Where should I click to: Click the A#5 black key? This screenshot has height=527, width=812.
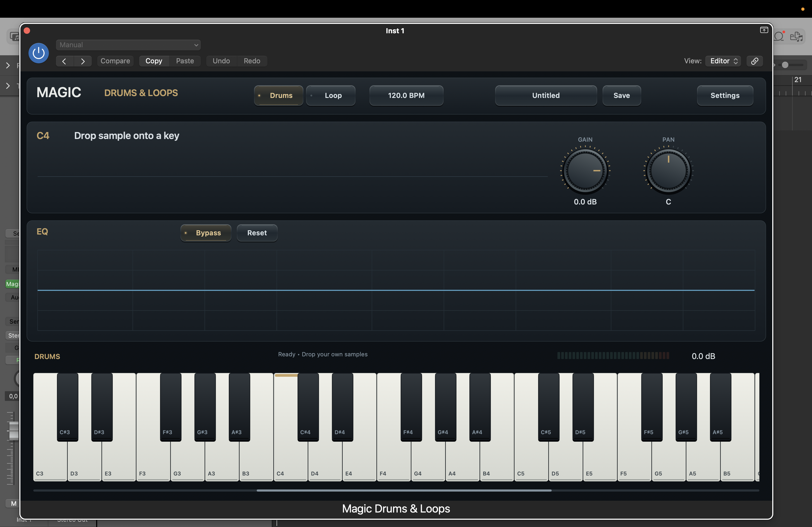click(x=720, y=407)
